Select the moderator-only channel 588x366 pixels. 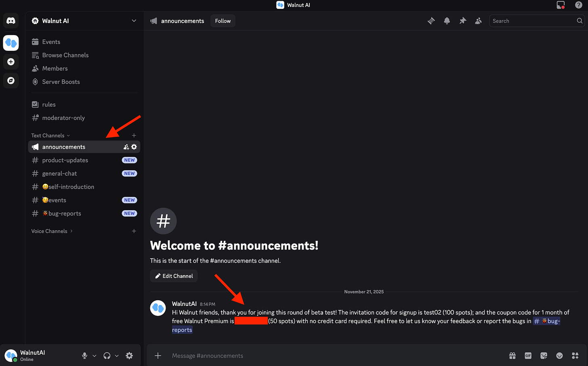click(x=84, y=118)
